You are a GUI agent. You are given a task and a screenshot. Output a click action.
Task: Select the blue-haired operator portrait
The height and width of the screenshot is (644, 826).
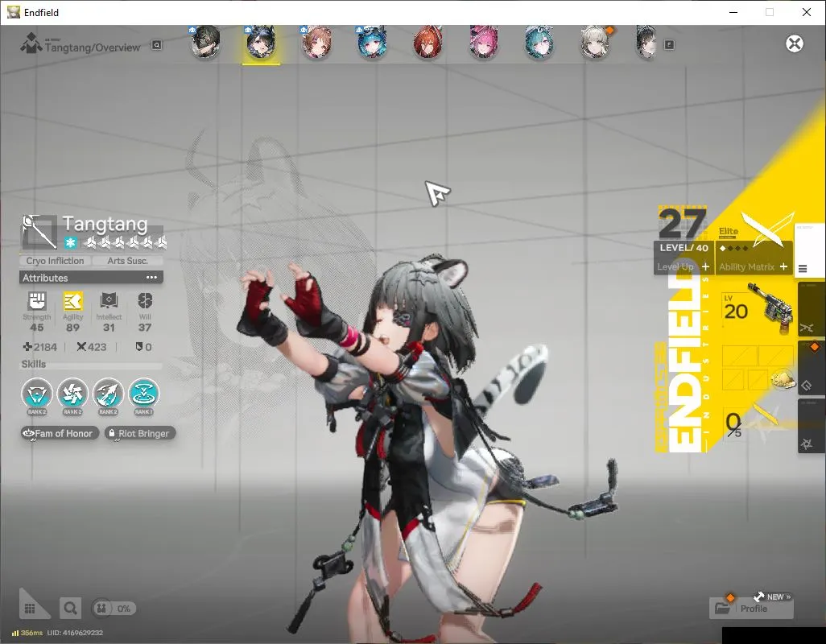tap(372, 43)
